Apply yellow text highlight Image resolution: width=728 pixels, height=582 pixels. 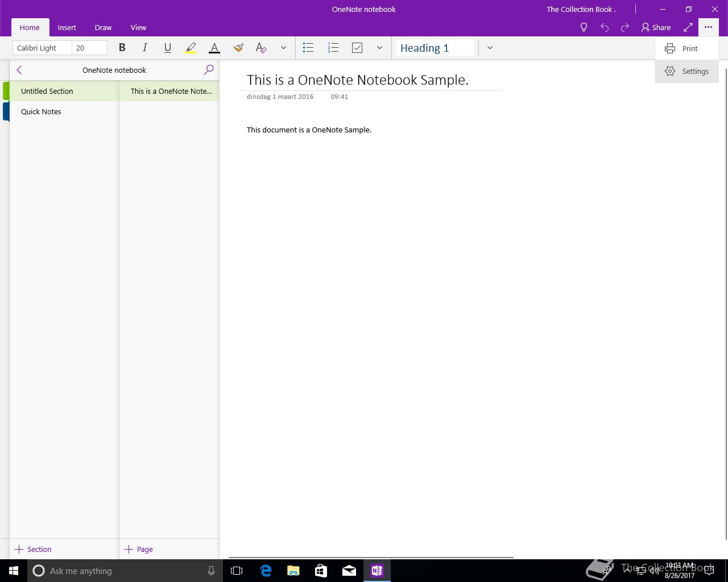[x=191, y=48]
